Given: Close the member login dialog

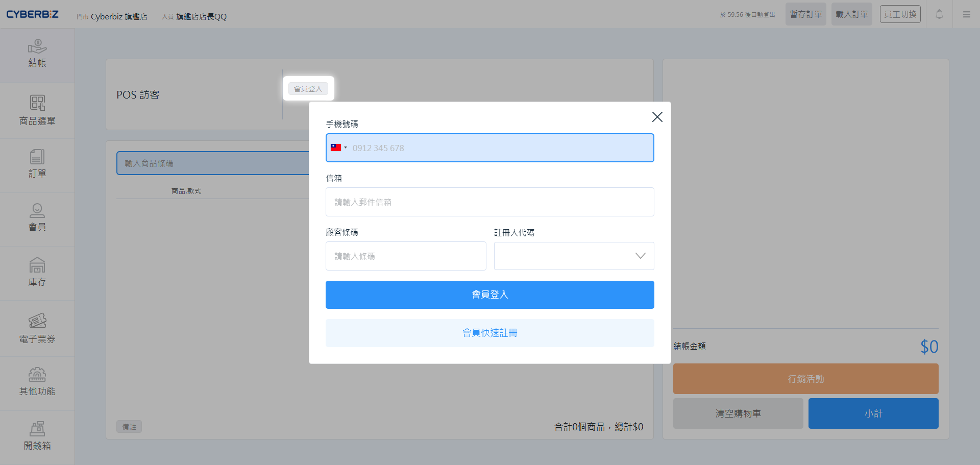Looking at the screenshot, I should (657, 117).
